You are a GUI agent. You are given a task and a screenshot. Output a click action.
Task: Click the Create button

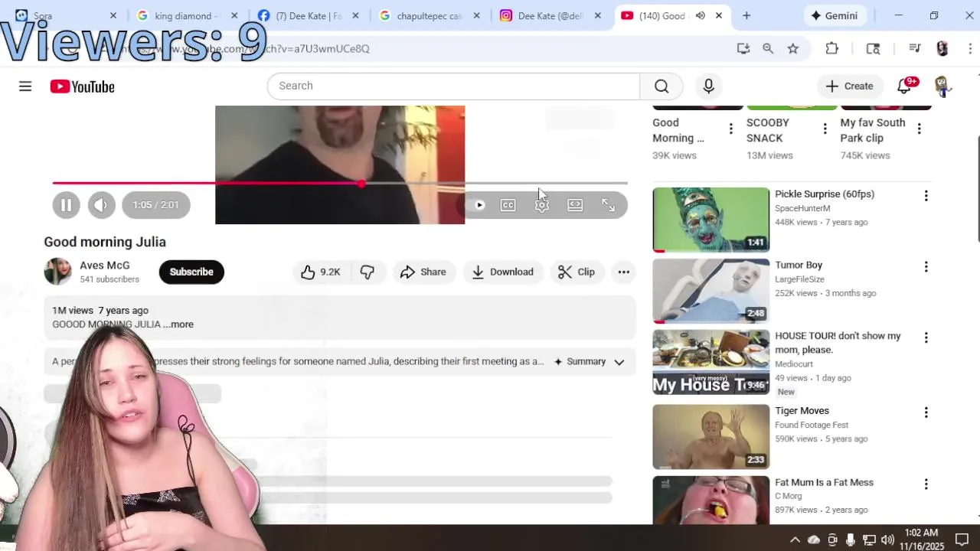coord(850,86)
